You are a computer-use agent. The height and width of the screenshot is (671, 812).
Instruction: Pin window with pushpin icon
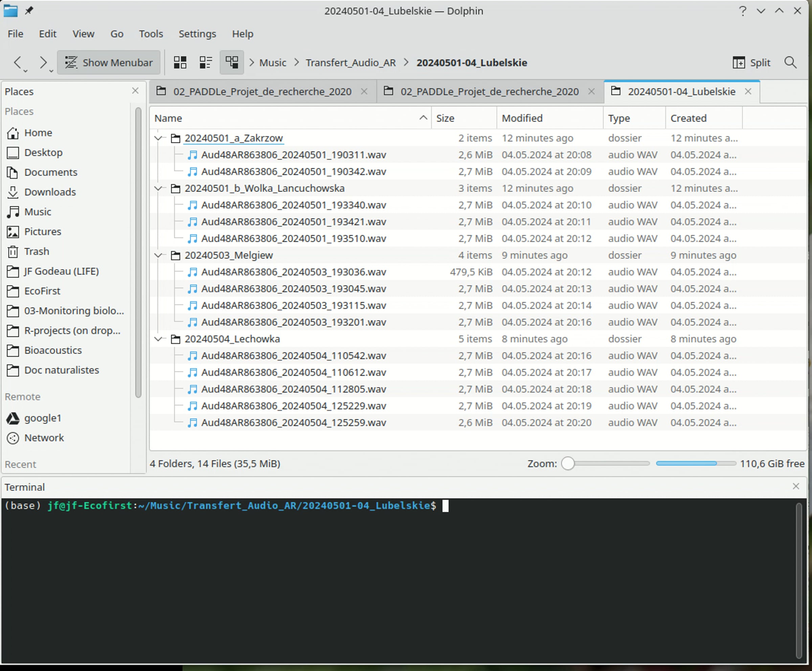tap(29, 11)
